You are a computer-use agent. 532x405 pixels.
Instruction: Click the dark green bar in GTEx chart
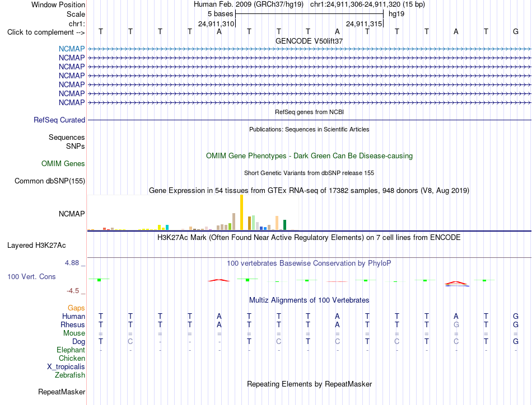(284, 225)
